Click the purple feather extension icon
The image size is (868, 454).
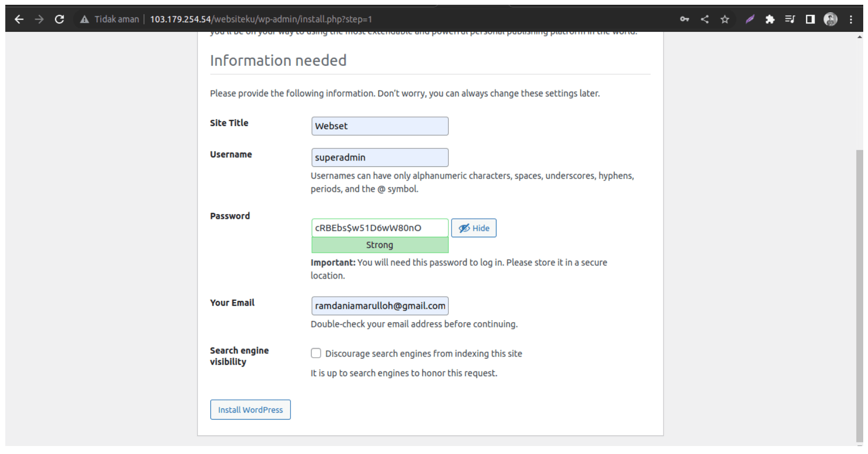coord(750,20)
